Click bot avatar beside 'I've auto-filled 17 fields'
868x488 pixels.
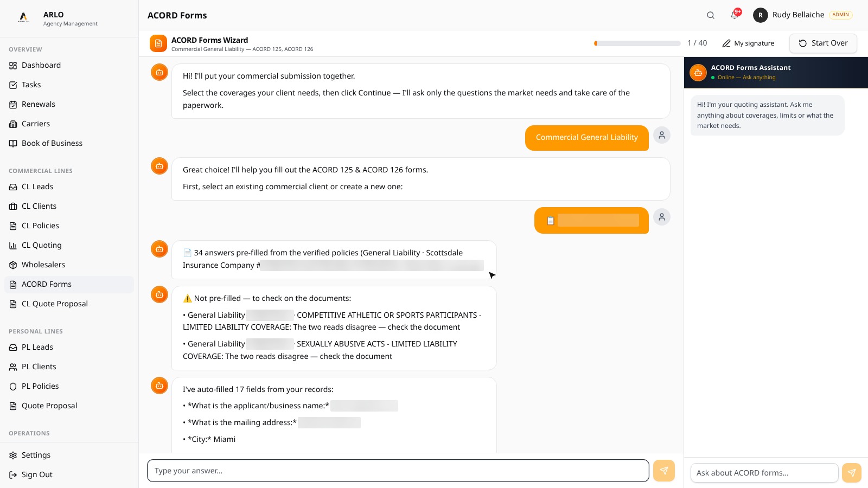tap(159, 386)
